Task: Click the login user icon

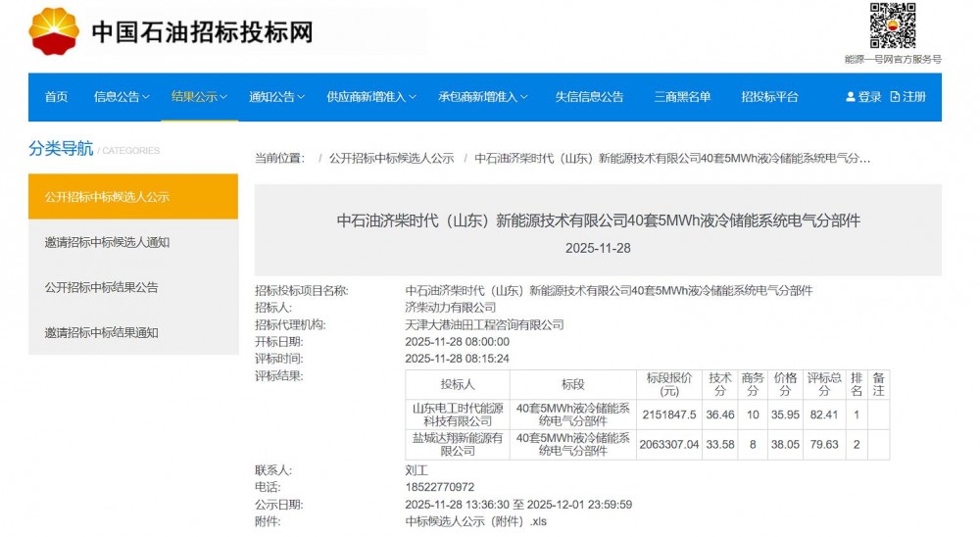Action: pyautogui.click(x=850, y=97)
